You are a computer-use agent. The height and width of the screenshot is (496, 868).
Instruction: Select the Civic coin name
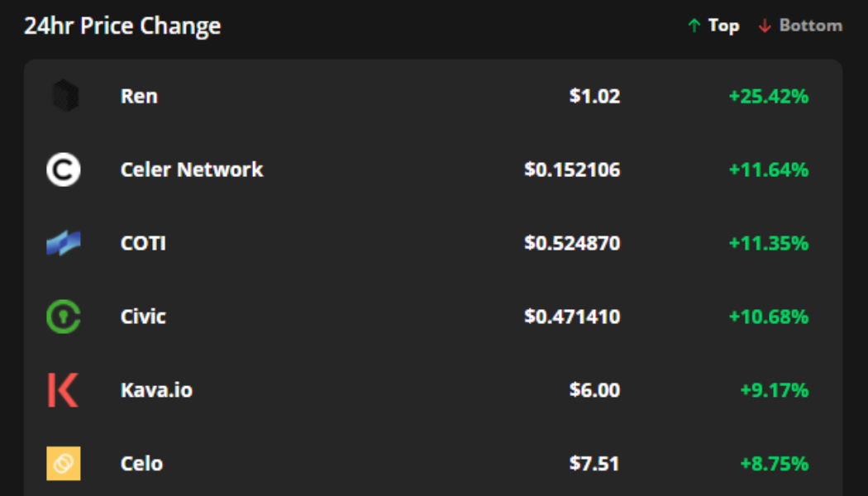143,317
